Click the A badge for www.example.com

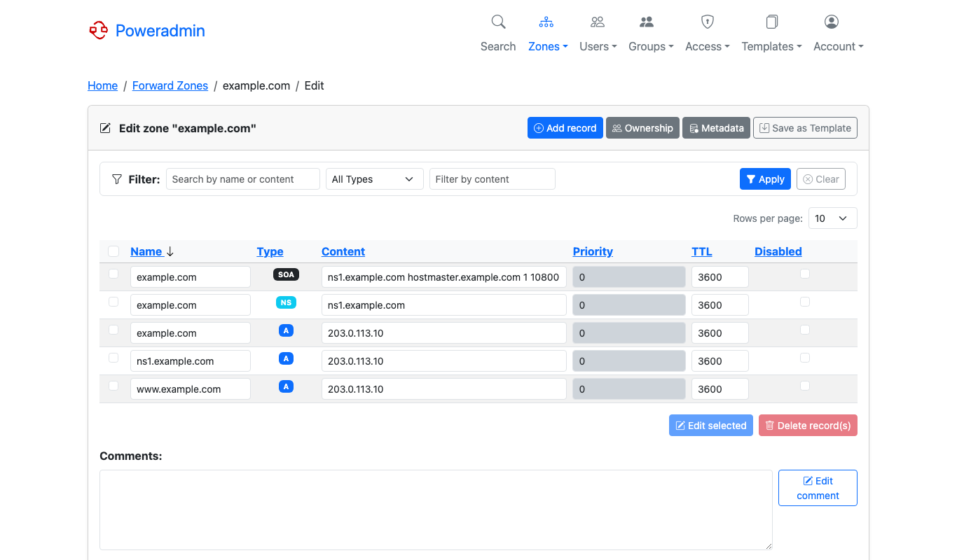(x=286, y=386)
